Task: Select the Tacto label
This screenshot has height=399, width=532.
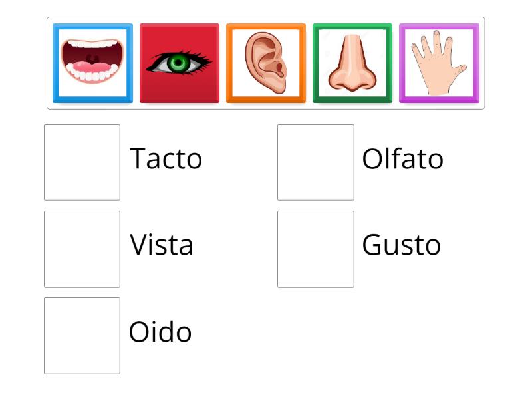Action: pyautogui.click(x=166, y=158)
